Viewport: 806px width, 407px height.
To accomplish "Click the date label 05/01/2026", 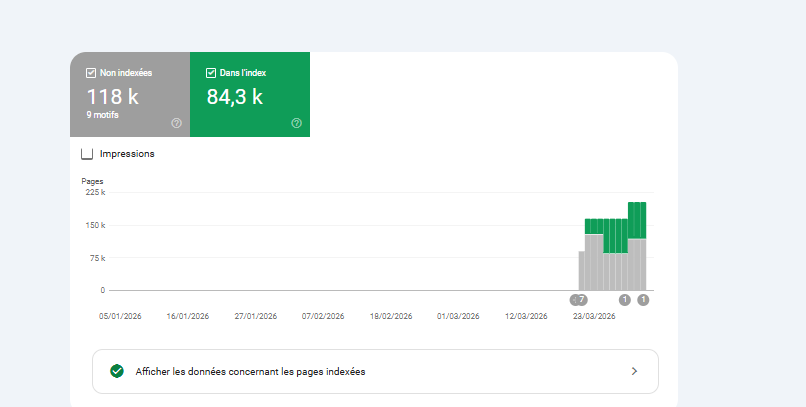I will pos(120,316).
